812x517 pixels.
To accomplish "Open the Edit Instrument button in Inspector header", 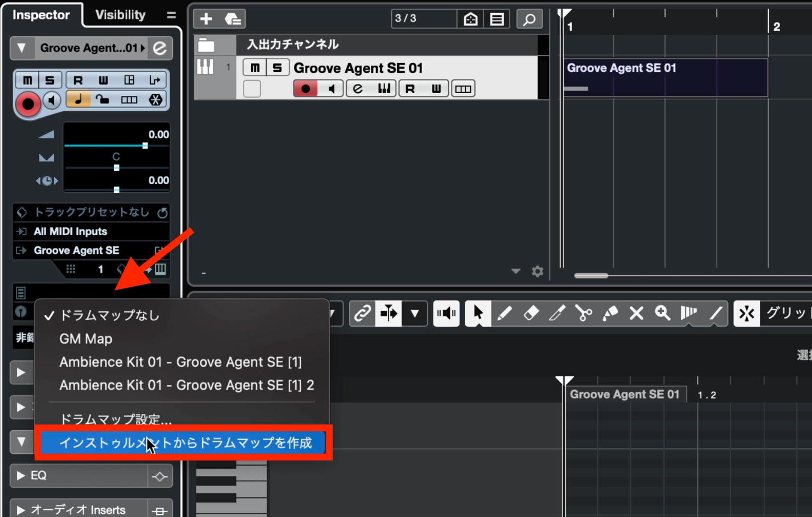I will coord(160,48).
